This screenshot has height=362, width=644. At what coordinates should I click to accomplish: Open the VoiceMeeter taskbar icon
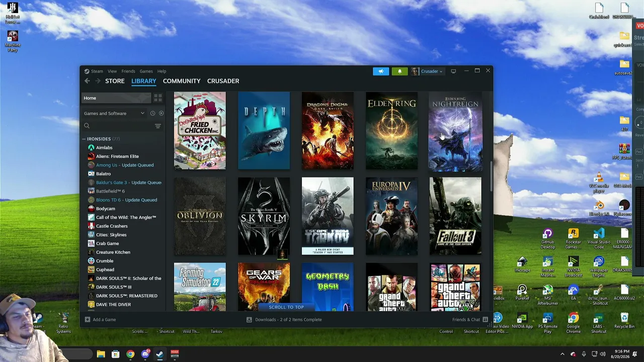175,354
